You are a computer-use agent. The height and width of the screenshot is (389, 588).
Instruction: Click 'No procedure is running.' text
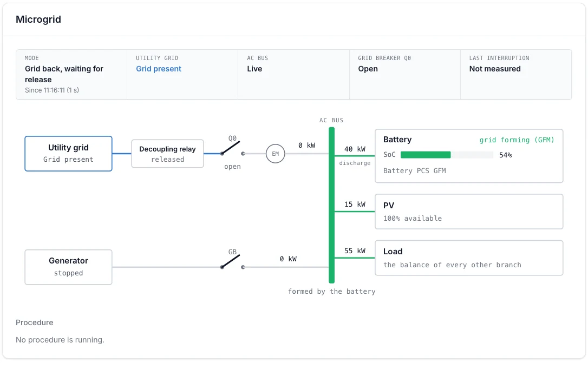point(60,340)
